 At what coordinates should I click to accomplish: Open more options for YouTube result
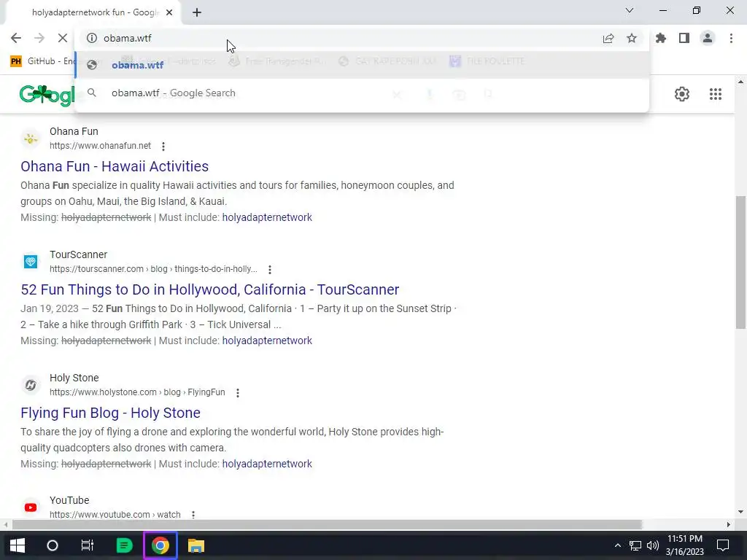tap(193, 515)
